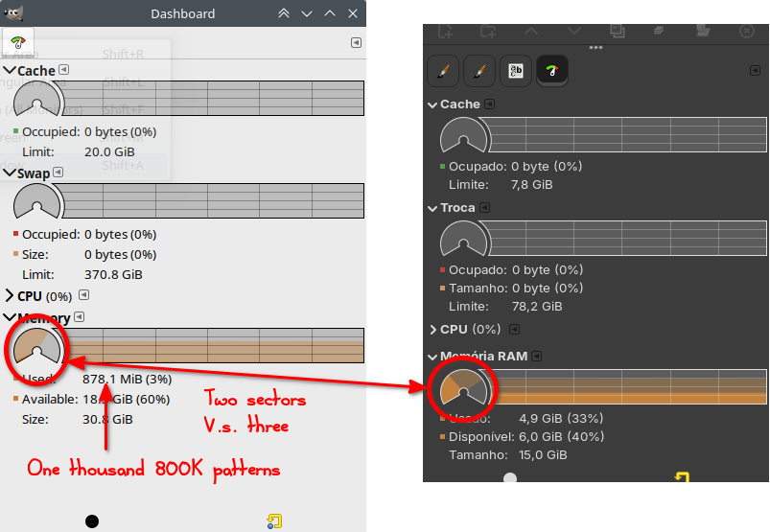Click yellow reset icon at right panel bottom
The width and height of the screenshot is (770, 532).
tap(682, 476)
